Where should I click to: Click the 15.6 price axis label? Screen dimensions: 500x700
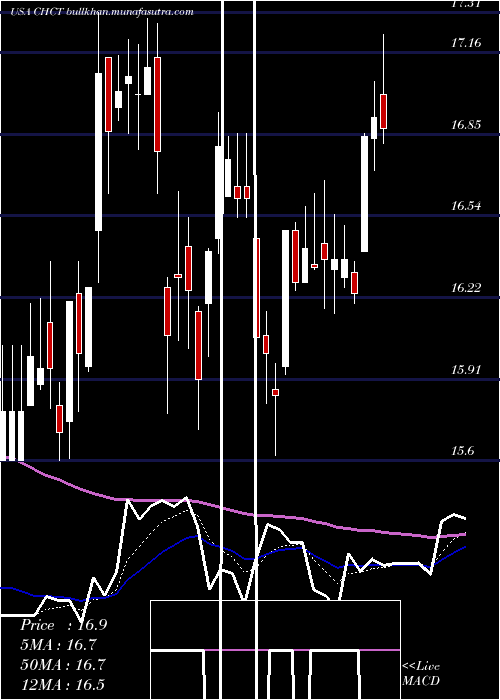462,451
